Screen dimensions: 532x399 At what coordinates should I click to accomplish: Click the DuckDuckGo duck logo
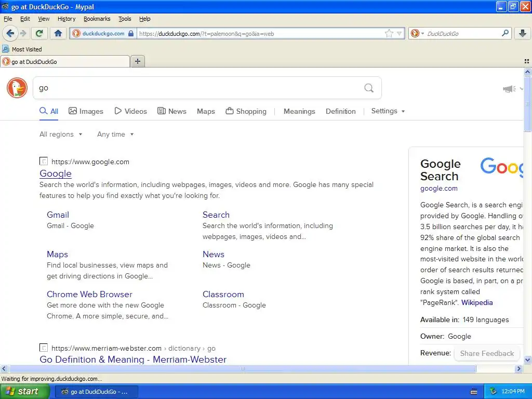point(17,88)
